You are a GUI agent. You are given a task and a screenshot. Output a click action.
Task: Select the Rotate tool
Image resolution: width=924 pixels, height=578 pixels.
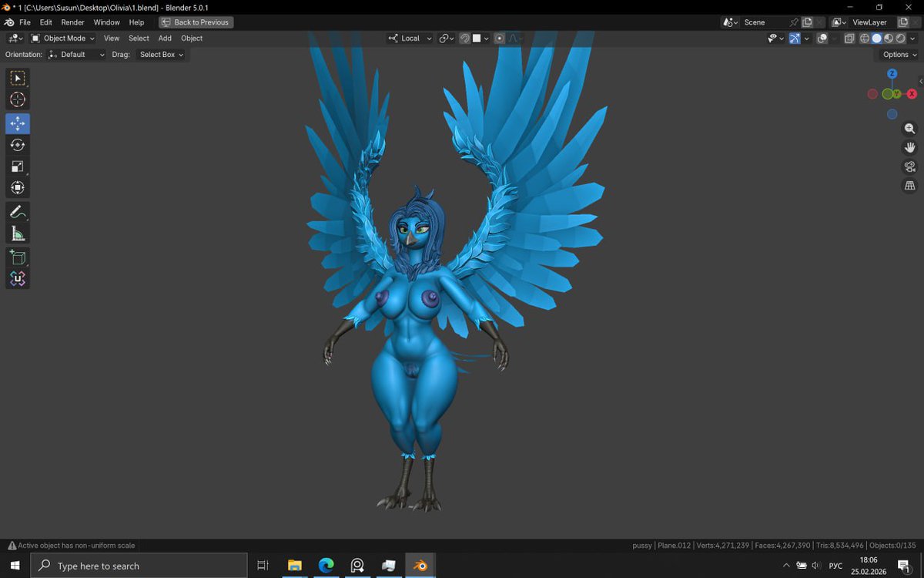(18, 145)
